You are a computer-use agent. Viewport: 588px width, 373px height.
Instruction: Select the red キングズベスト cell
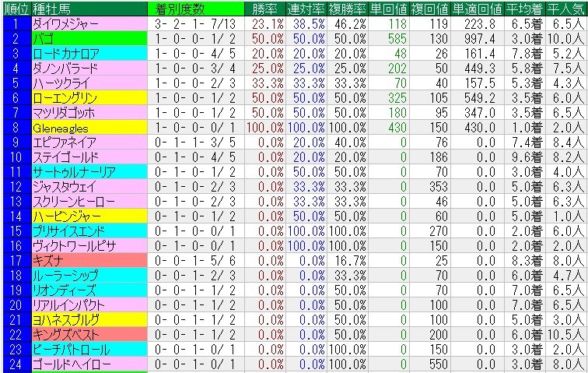point(89,335)
